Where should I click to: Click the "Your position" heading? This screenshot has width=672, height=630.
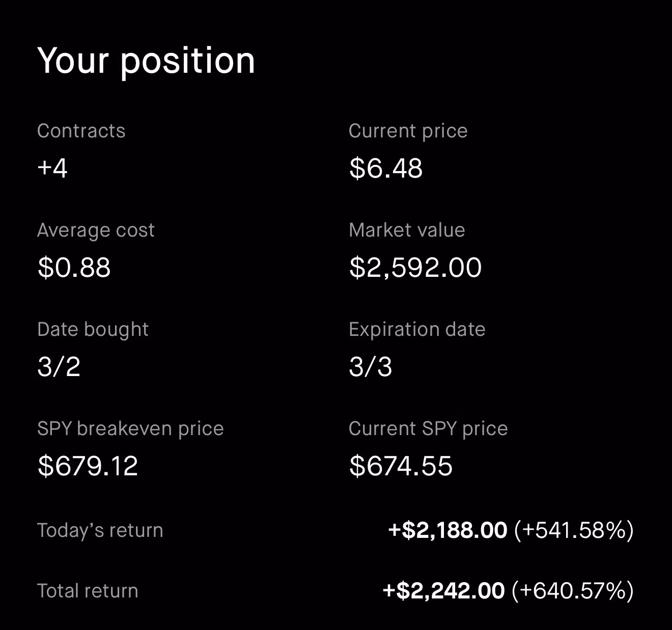pos(146,61)
